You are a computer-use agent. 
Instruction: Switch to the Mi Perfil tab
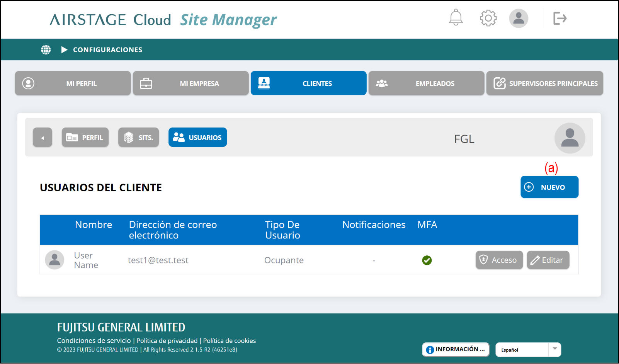point(73,83)
